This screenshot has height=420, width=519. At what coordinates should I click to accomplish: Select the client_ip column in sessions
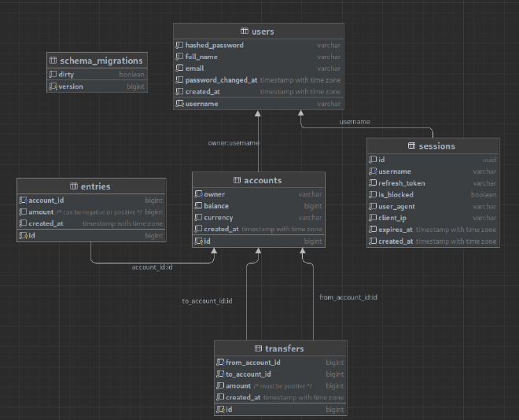[433, 218]
